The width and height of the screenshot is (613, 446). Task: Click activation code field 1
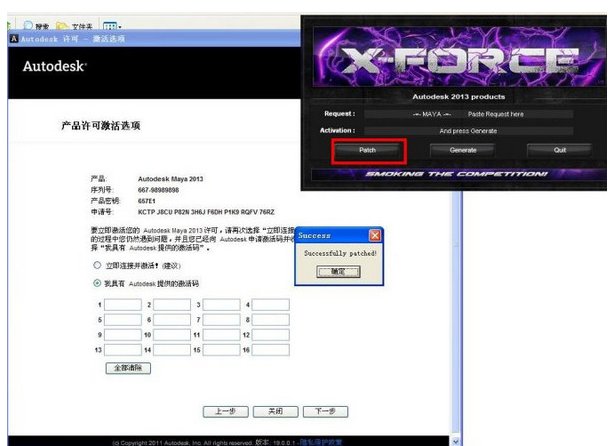123,304
